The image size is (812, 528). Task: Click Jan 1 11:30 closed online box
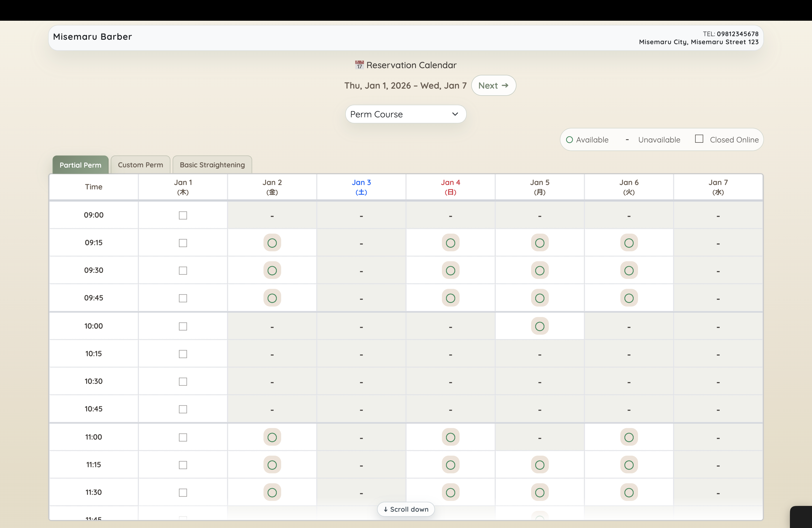click(183, 493)
